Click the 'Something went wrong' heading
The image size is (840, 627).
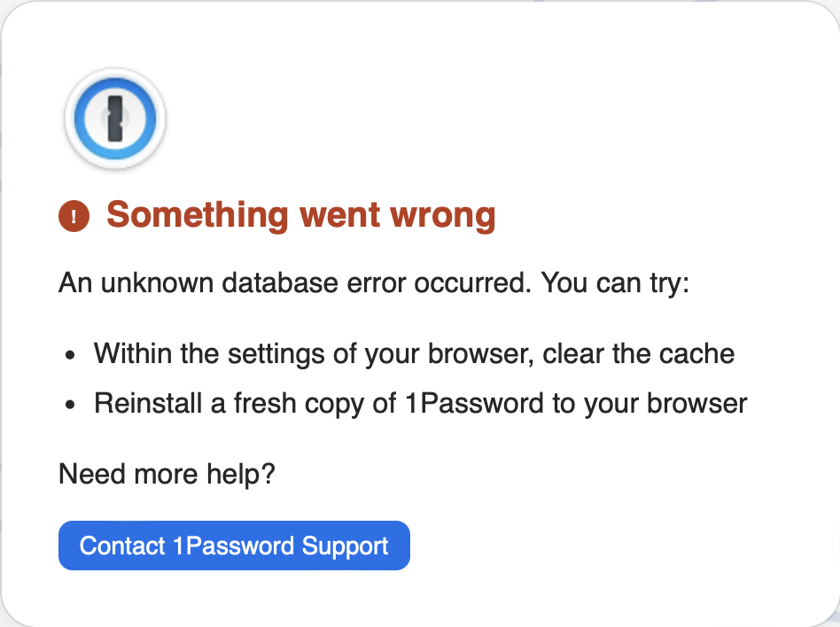pyautogui.click(x=300, y=215)
